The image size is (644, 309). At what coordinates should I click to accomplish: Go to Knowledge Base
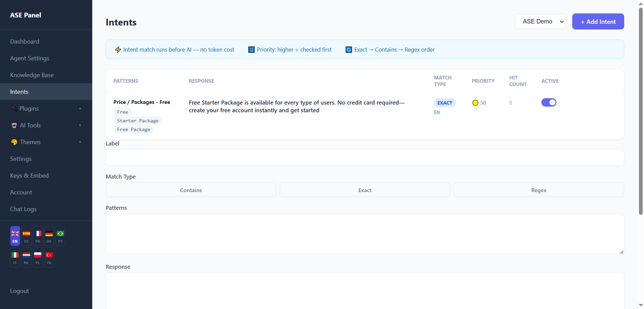point(46,75)
